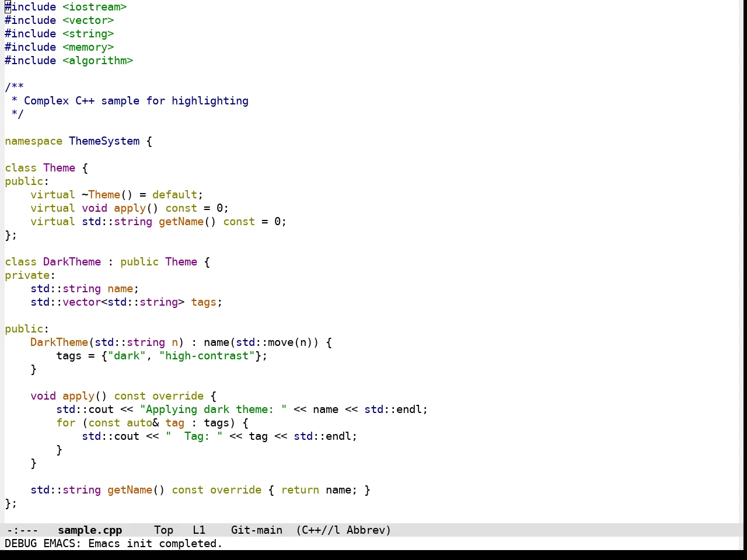
Task: Click the '<memory>' include header
Action: [88, 47]
